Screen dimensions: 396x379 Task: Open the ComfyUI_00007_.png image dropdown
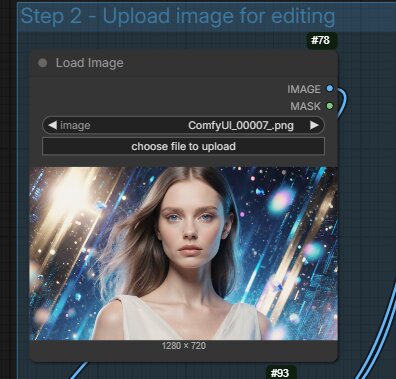tap(183, 125)
